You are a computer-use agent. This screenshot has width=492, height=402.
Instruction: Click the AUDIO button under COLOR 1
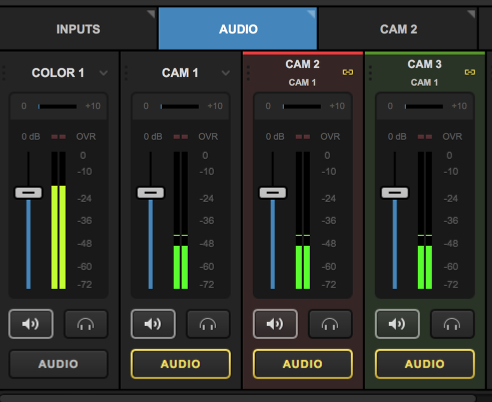(x=58, y=364)
